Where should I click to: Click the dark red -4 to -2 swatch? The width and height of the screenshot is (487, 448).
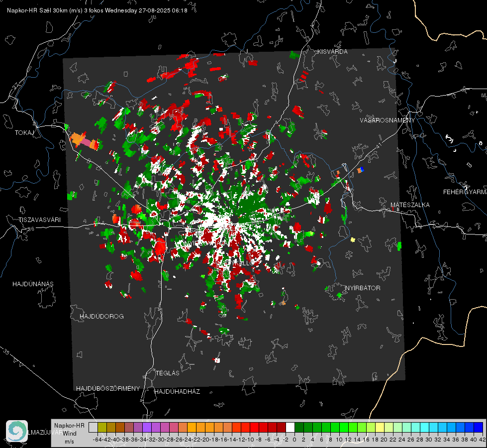coord(282,427)
